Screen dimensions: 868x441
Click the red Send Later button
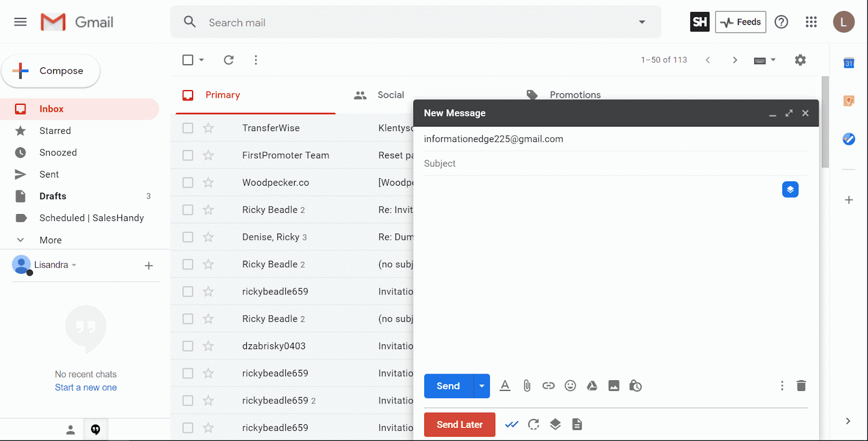(x=459, y=425)
